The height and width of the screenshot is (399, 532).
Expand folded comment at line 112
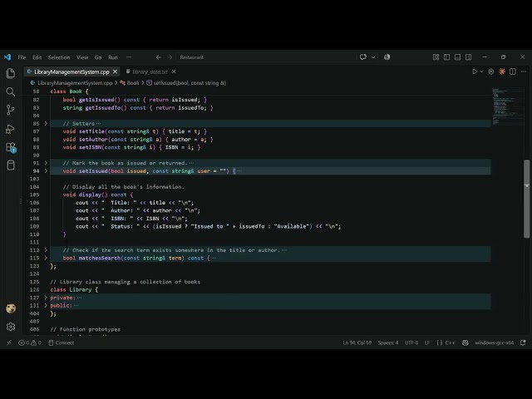(x=46, y=250)
